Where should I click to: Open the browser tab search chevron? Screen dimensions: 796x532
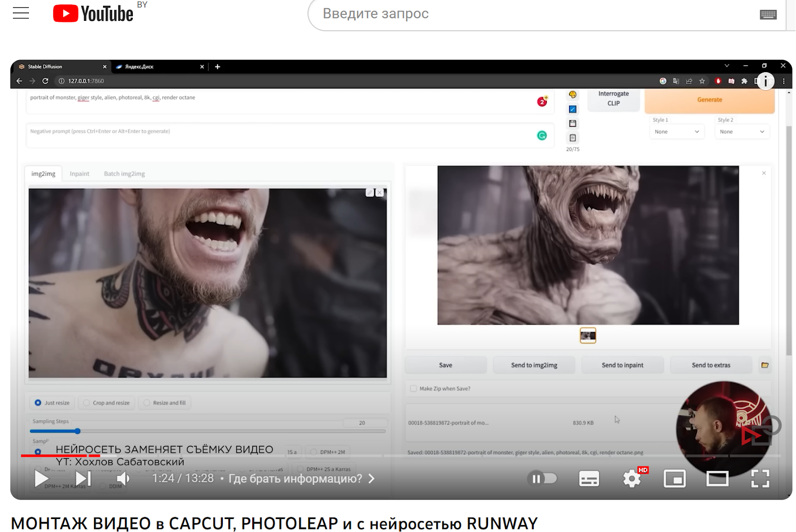coord(727,66)
